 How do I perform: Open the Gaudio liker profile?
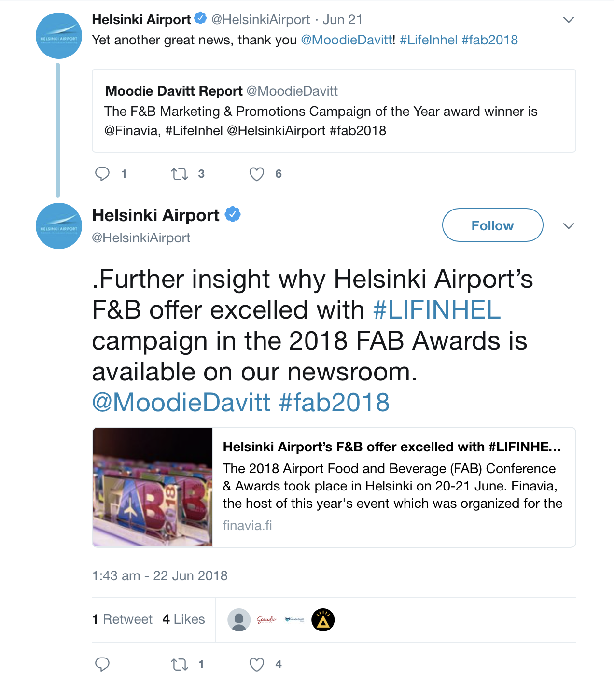[267, 620]
